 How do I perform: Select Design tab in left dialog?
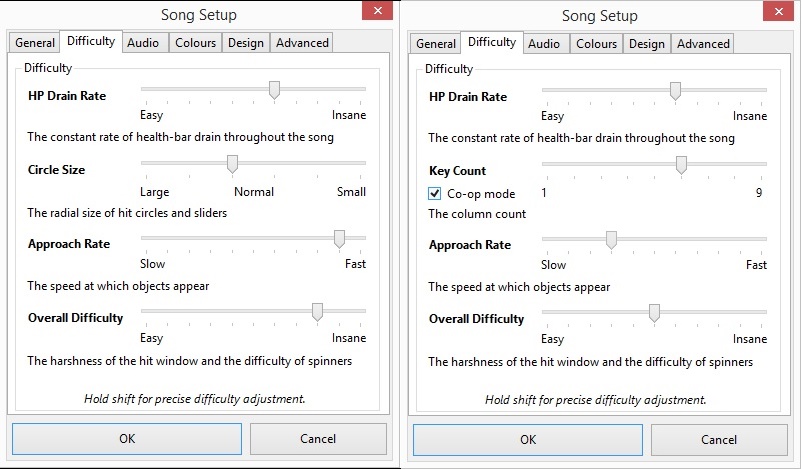pos(245,43)
